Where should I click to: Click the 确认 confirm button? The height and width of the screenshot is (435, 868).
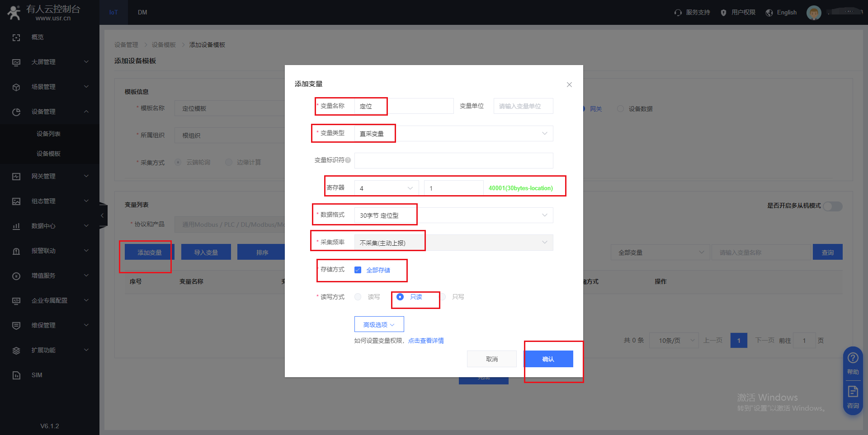[548, 359]
